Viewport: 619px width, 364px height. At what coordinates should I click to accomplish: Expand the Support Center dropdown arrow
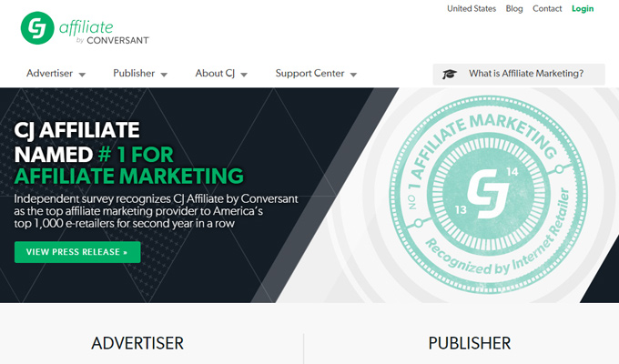pyautogui.click(x=353, y=75)
